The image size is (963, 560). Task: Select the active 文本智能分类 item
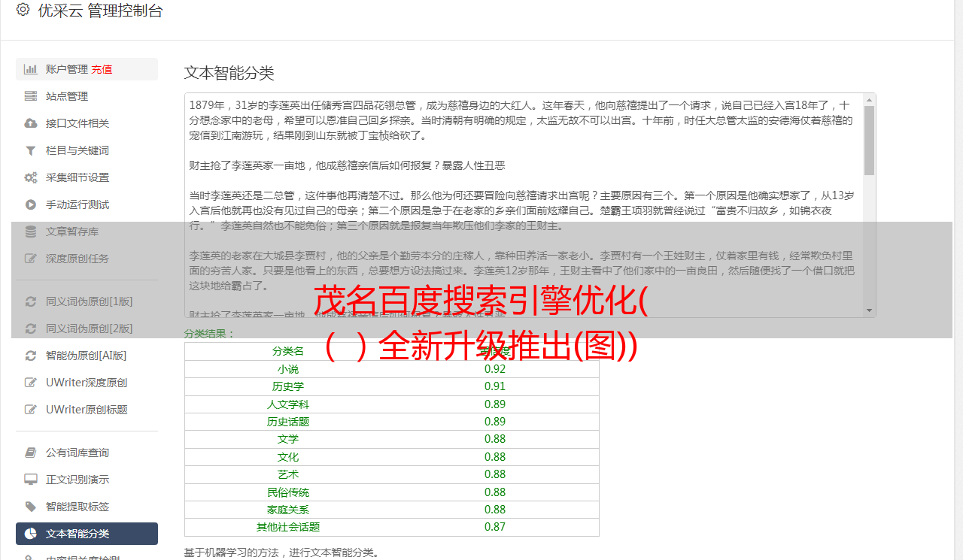87,534
